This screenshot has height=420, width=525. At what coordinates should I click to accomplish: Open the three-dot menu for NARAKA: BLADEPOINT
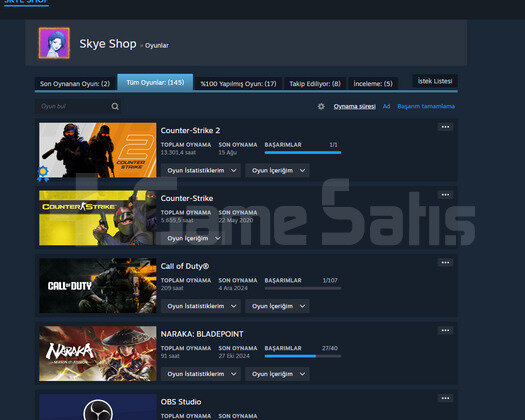click(445, 330)
